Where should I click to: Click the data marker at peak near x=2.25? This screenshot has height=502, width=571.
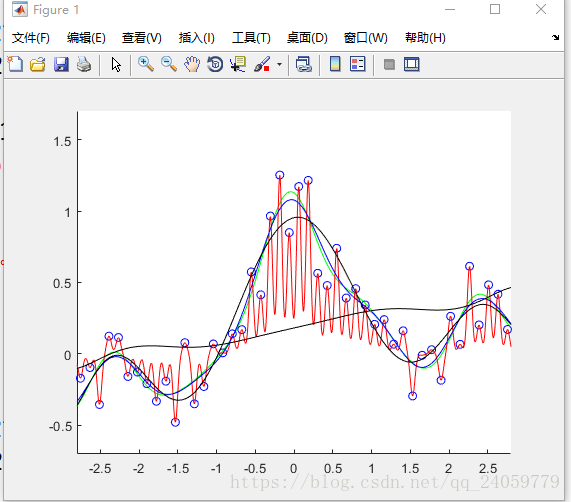click(469, 266)
